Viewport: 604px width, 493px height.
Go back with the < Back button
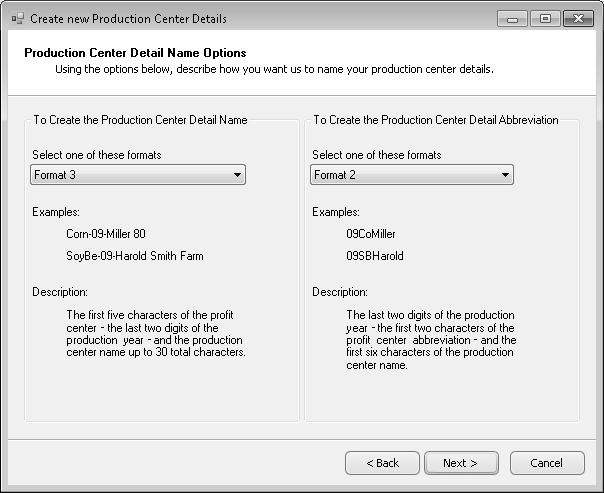[382, 463]
